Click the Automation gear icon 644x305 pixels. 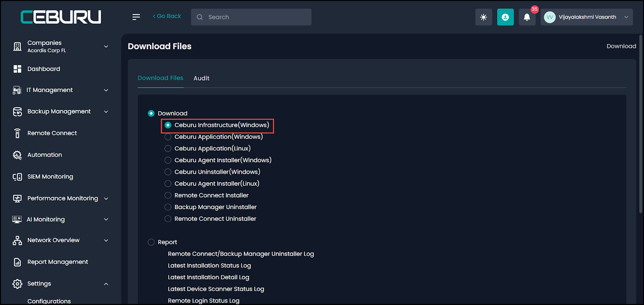pyautogui.click(x=17, y=155)
